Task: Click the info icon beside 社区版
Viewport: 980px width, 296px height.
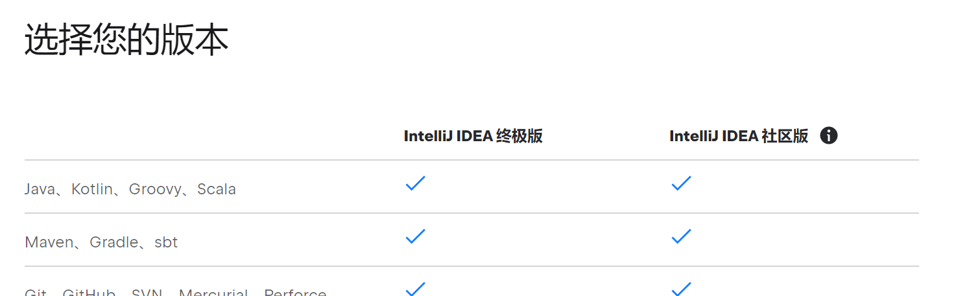Action: coord(829,136)
